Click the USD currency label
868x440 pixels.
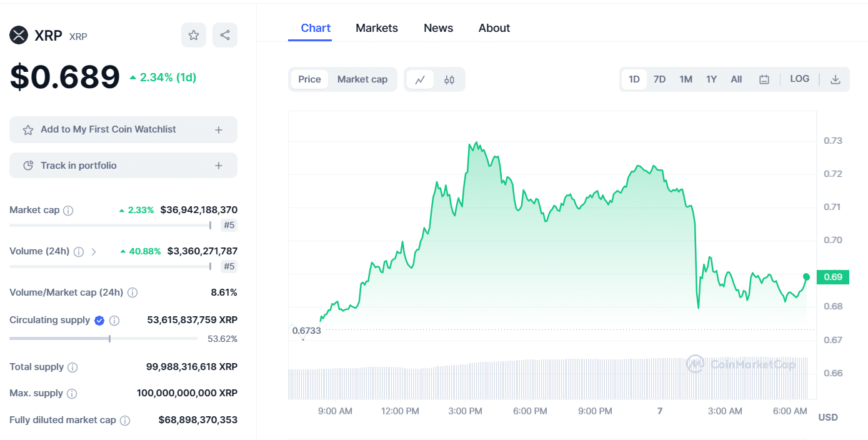(828, 417)
